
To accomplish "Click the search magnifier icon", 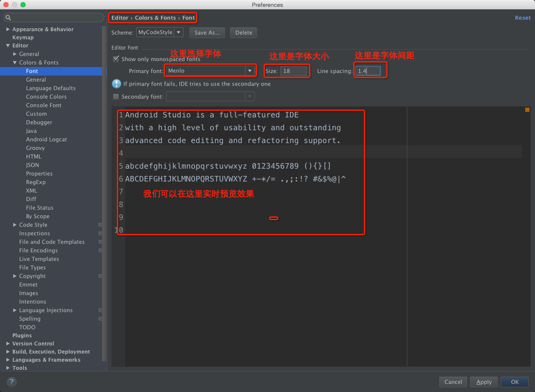I will (x=9, y=18).
